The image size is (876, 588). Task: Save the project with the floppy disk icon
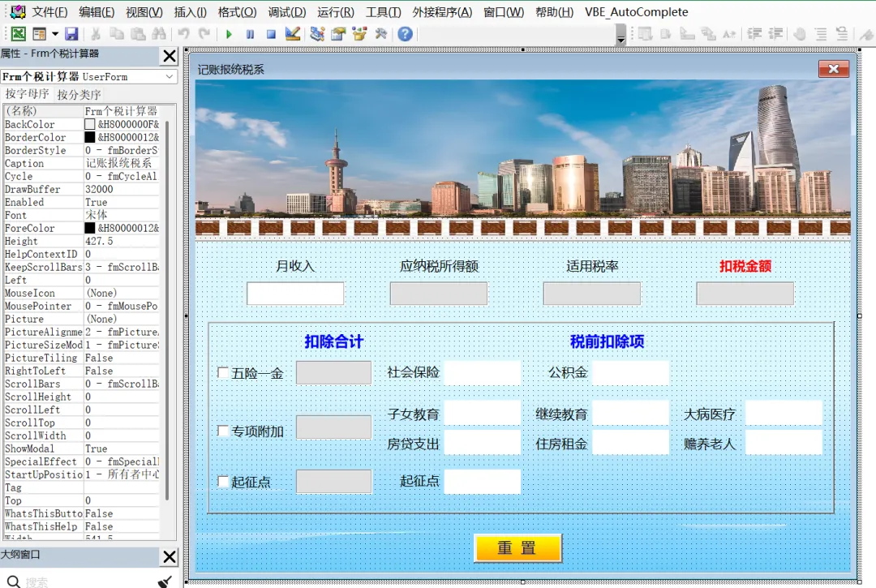(x=71, y=34)
